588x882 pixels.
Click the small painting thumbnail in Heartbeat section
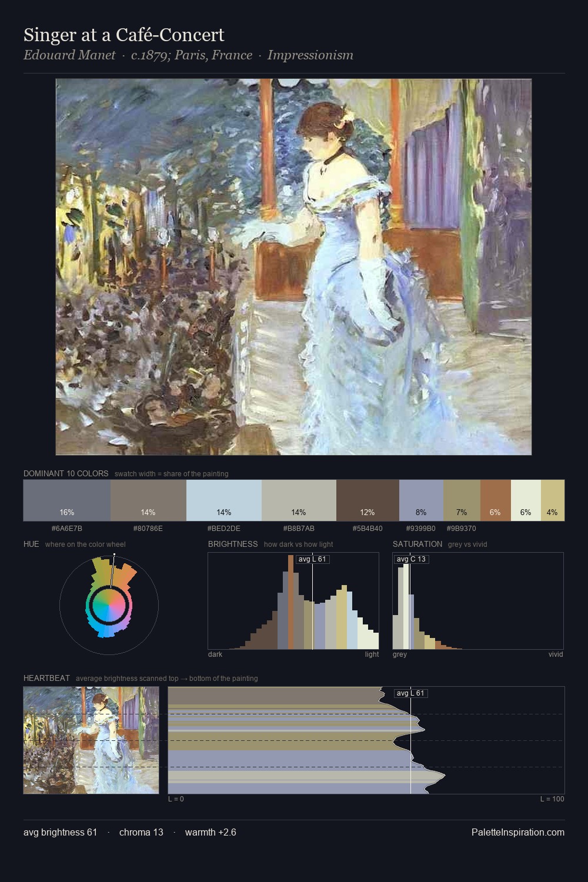point(91,740)
